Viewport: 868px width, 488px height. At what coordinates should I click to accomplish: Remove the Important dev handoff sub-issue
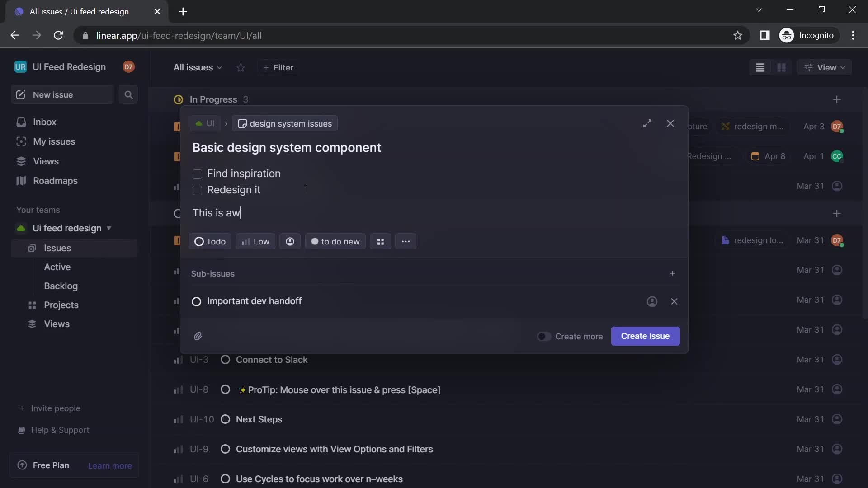pyautogui.click(x=674, y=301)
